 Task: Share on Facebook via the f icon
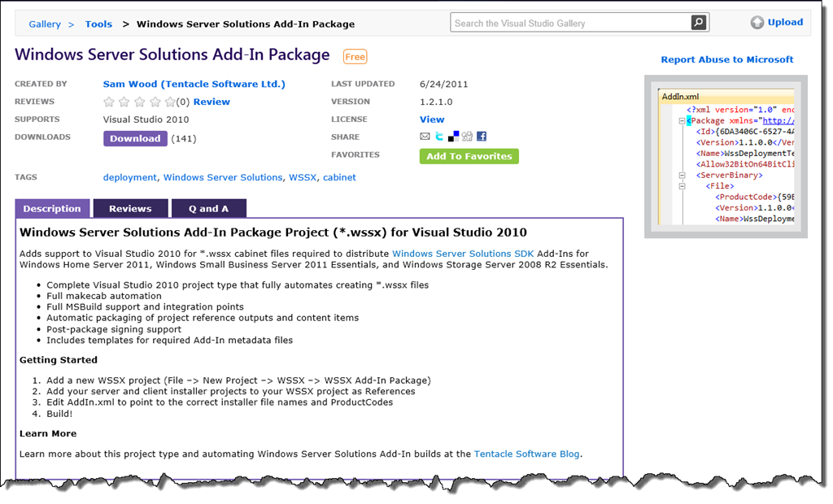[482, 137]
